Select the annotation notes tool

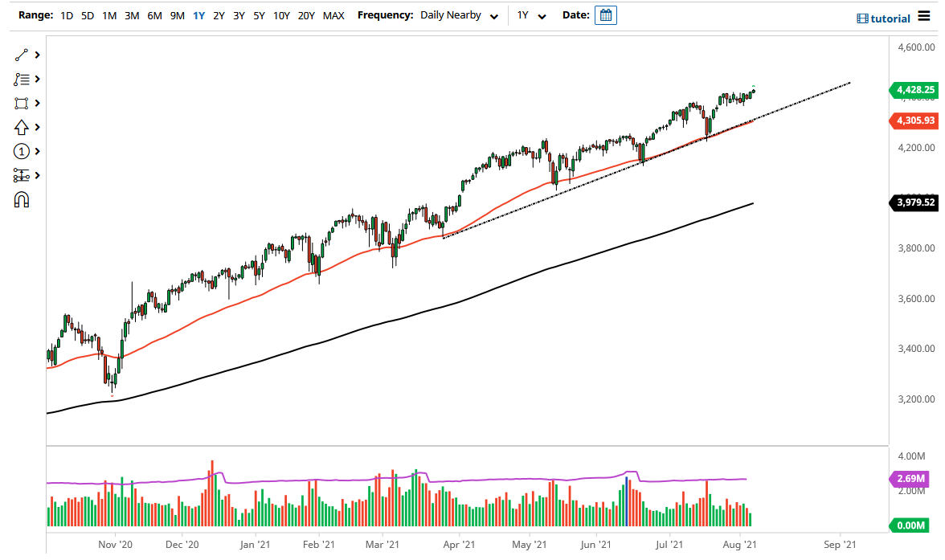(22, 79)
